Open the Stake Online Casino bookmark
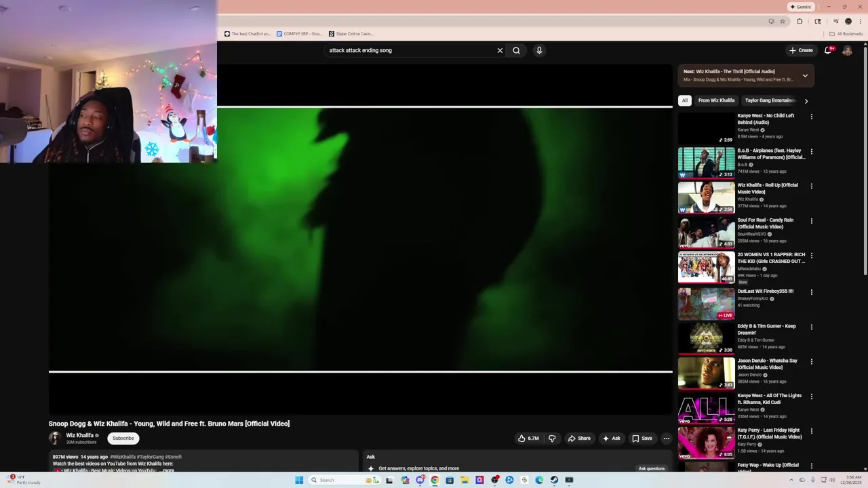 point(351,34)
